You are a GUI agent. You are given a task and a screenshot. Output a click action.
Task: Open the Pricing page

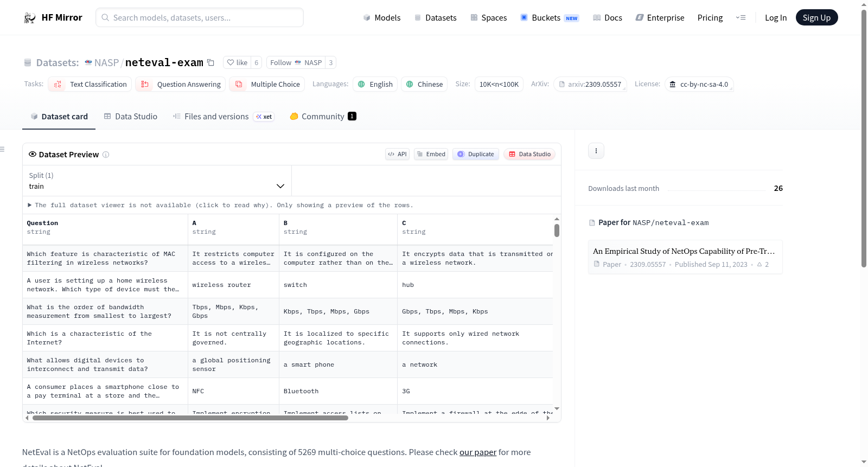(710, 18)
